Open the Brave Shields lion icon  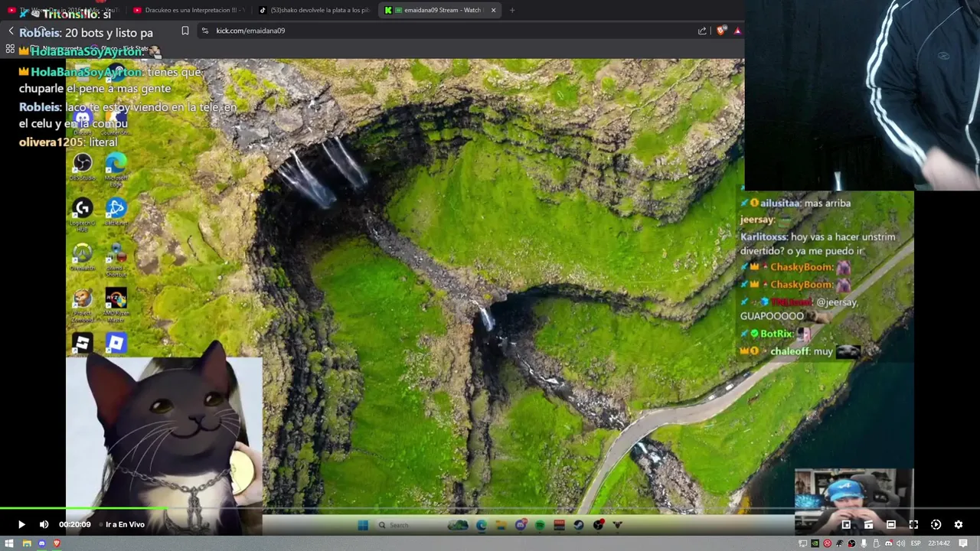720,31
